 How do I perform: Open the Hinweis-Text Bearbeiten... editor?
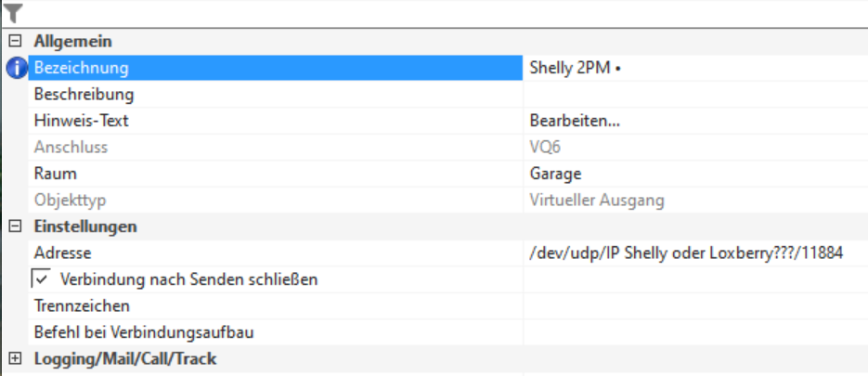tap(575, 121)
